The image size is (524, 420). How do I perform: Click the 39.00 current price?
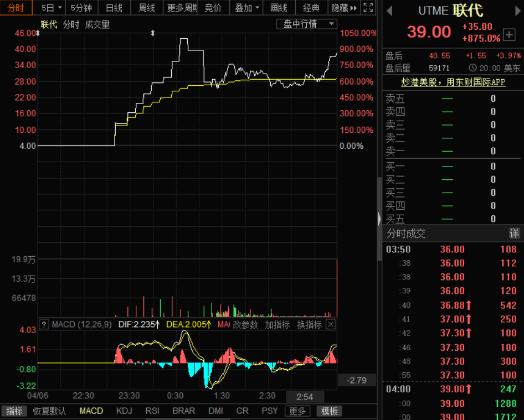429,32
